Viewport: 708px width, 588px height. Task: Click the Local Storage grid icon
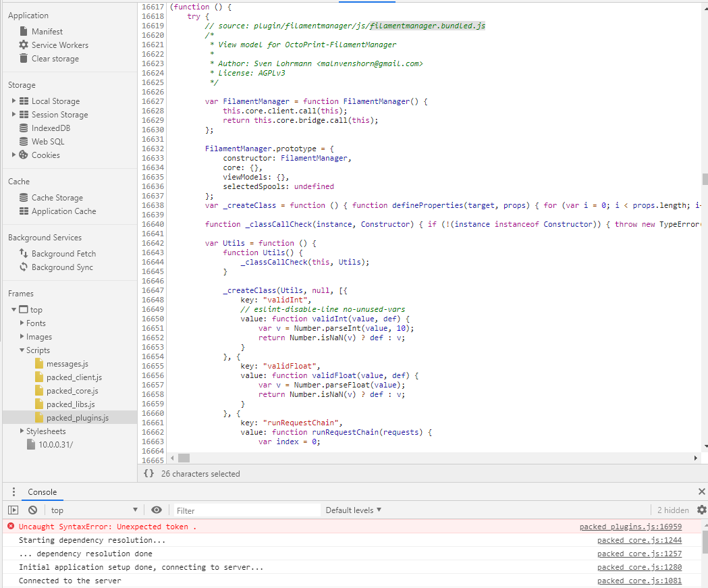24,101
